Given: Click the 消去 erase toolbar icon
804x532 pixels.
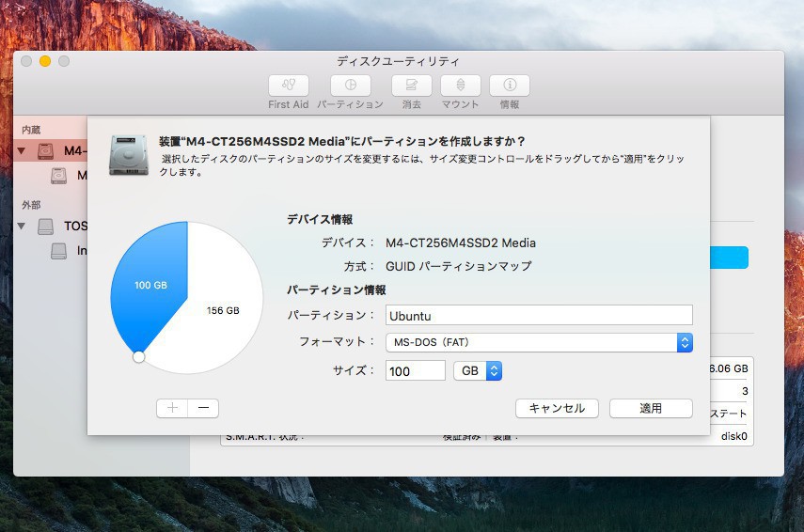Looking at the screenshot, I should point(411,86).
